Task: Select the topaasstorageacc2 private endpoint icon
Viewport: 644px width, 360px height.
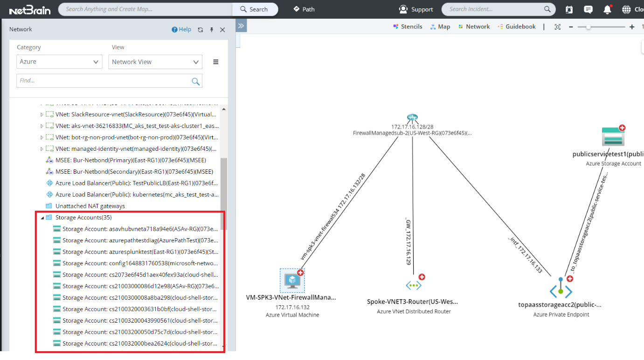Action: coord(561,289)
